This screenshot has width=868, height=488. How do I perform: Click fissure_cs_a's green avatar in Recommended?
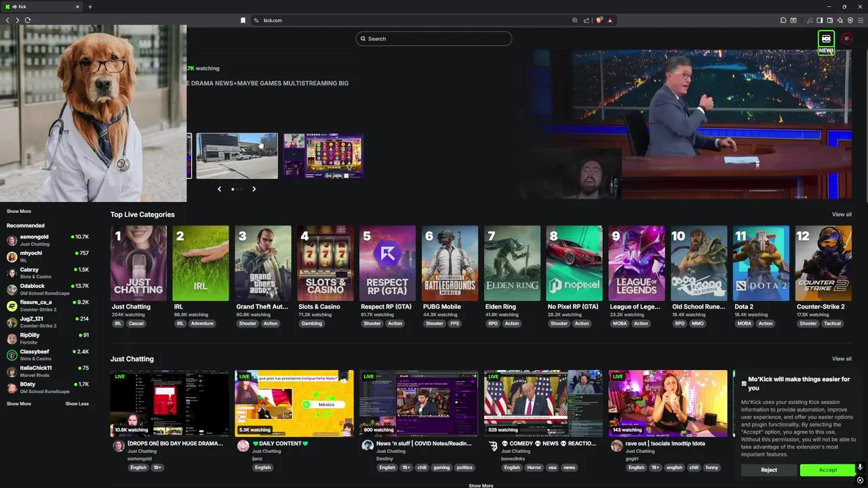coord(12,306)
